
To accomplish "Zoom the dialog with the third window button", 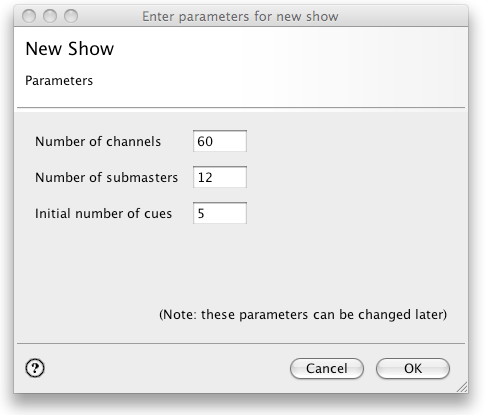I will tap(71, 16).
